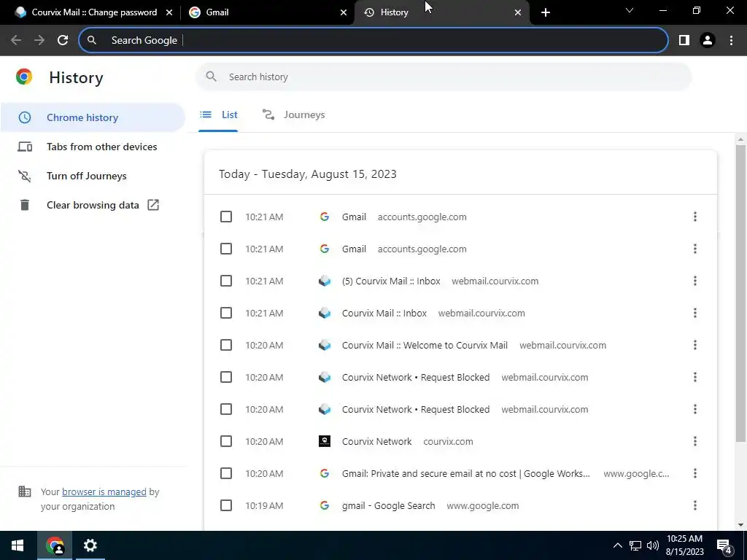Click the address bar search field
Image resolution: width=747 pixels, height=560 pixels.
pos(374,40)
